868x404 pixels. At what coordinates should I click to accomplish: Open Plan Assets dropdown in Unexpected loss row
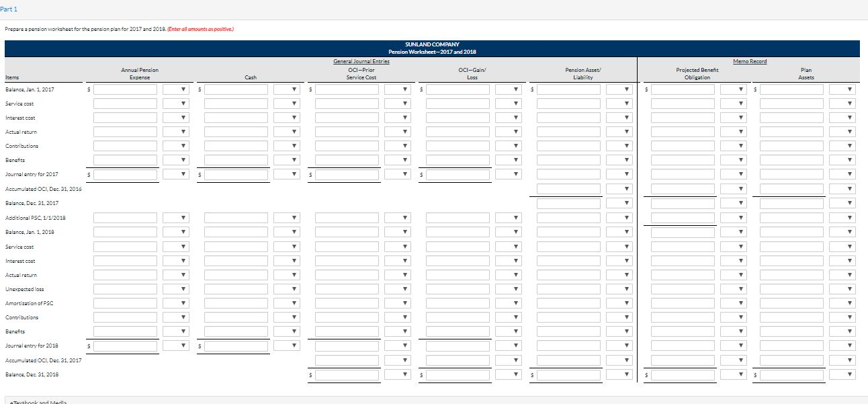841,289
